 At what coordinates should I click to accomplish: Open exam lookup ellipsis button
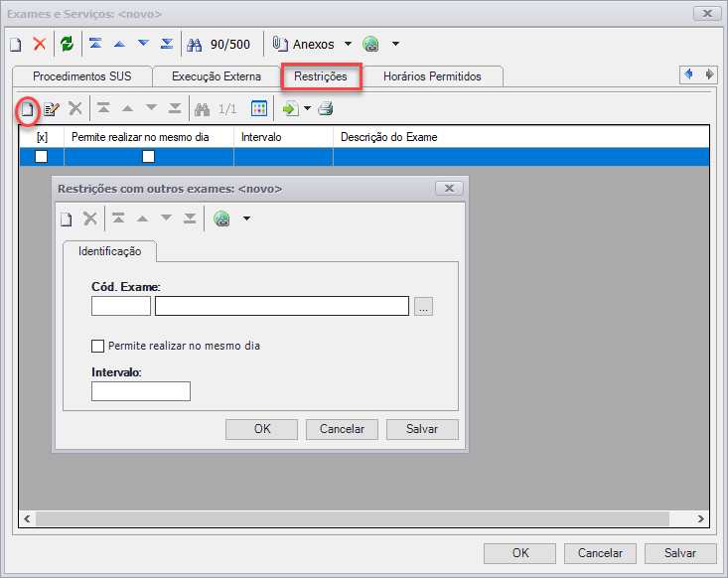(423, 307)
